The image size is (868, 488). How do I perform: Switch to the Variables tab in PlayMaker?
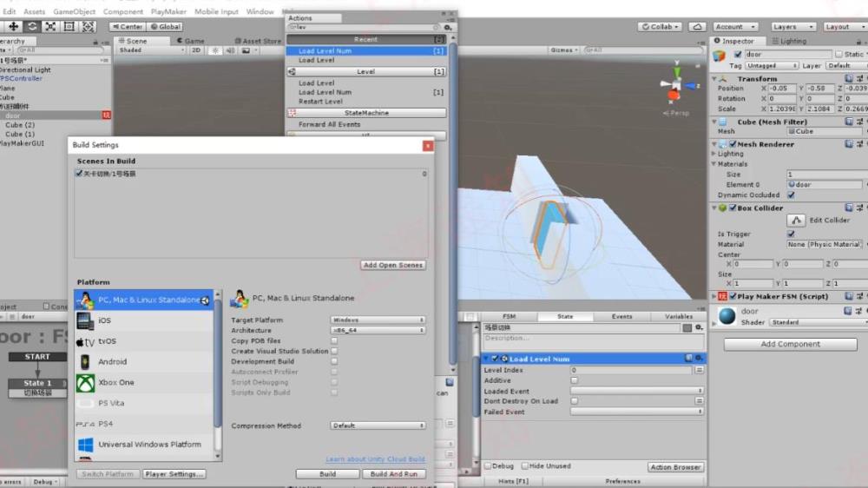(679, 316)
